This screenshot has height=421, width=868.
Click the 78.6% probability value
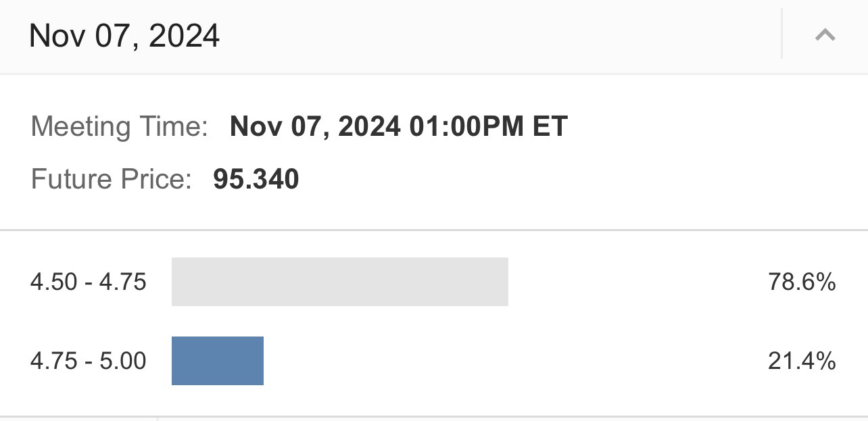click(802, 282)
